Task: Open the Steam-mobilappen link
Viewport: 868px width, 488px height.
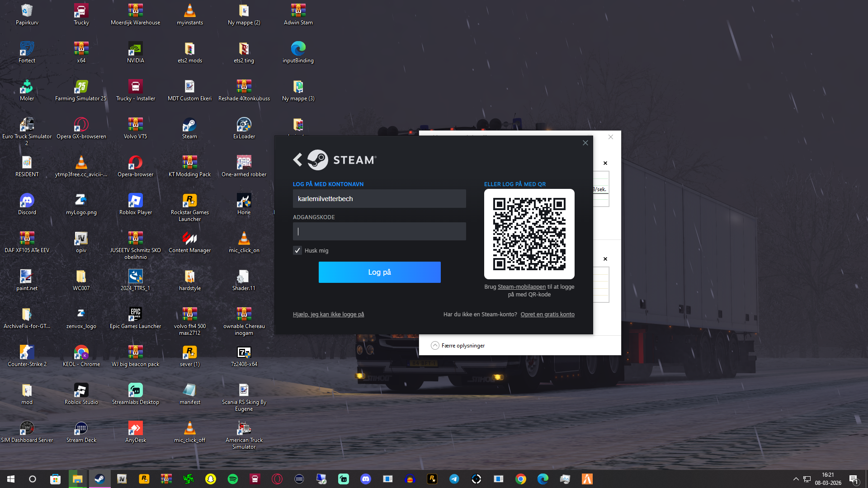Action: point(521,287)
